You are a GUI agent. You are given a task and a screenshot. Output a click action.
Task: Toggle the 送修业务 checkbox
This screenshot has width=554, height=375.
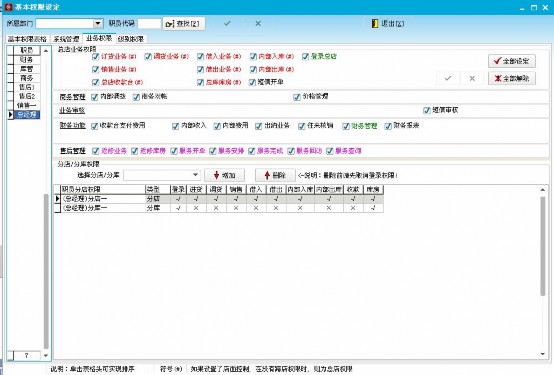[95, 151]
